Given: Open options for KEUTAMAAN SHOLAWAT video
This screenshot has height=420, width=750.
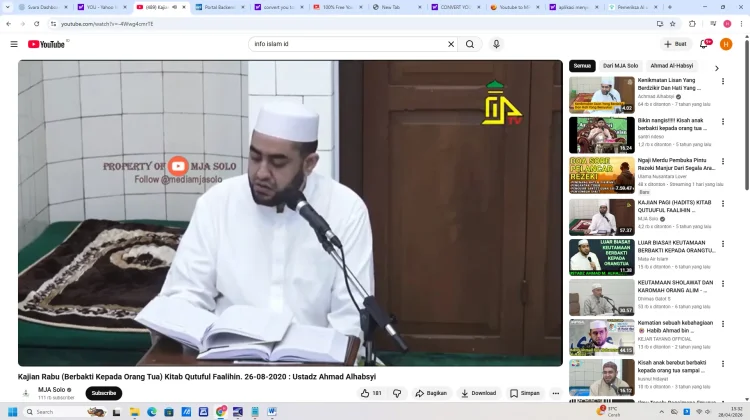Looking at the screenshot, I should coord(723,284).
